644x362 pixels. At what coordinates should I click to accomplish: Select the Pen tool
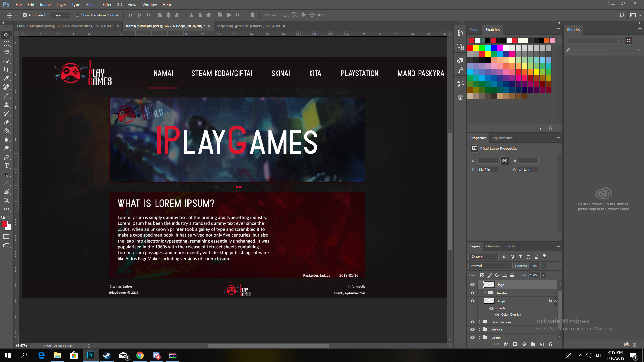[x=6, y=157]
